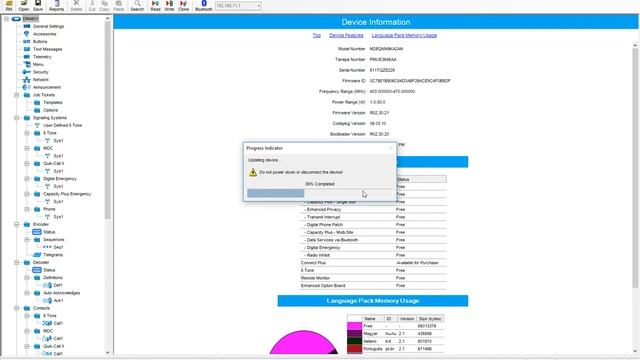Image resolution: width=640 pixels, height=360 pixels.
Task: Collapse the Contacts node
Action: pos(17,308)
